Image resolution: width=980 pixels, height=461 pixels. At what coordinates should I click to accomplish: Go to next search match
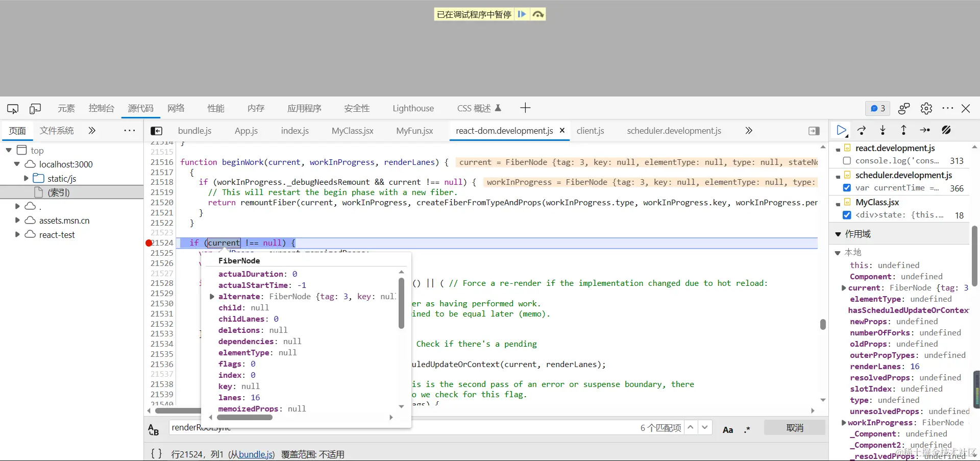tap(705, 427)
